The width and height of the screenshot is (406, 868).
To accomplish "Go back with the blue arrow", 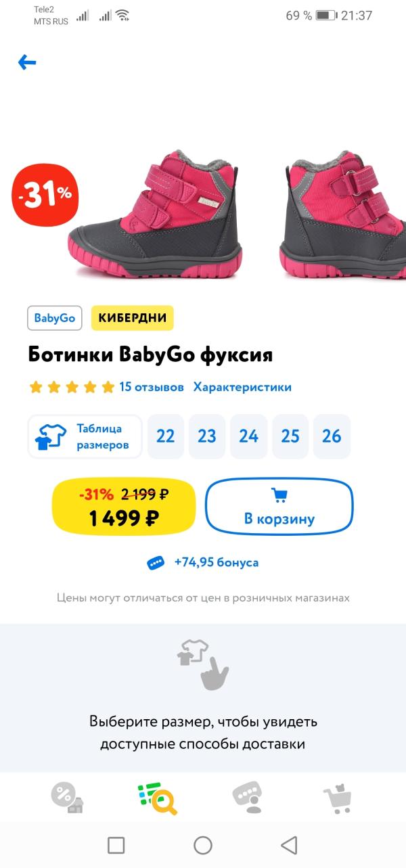I will [x=27, y=63].
